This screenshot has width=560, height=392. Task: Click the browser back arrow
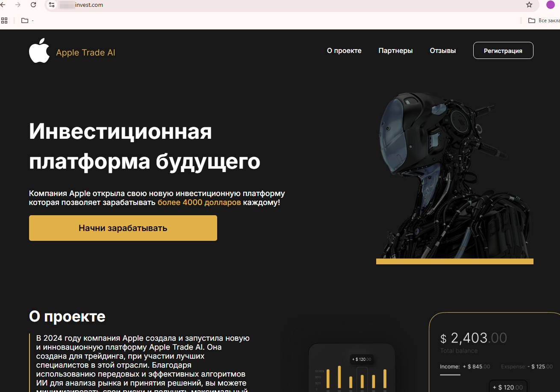(x=3, y=5)
